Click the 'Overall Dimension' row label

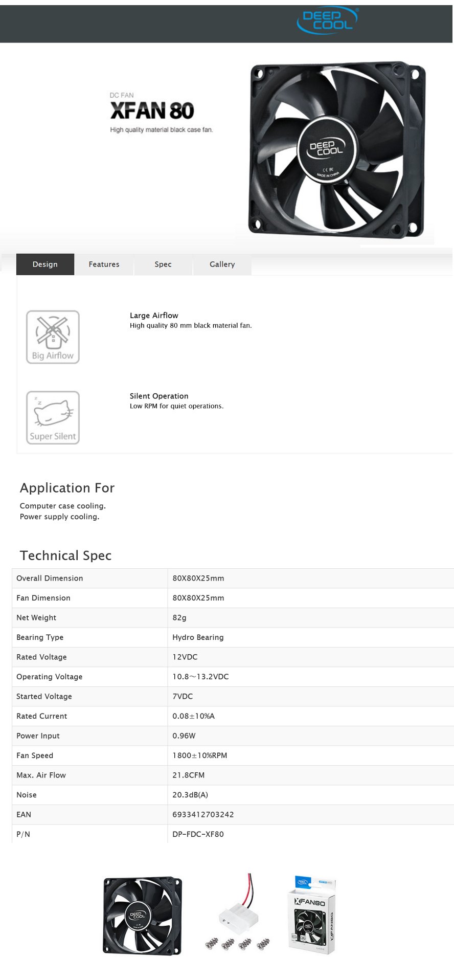[x=50, y=578]
